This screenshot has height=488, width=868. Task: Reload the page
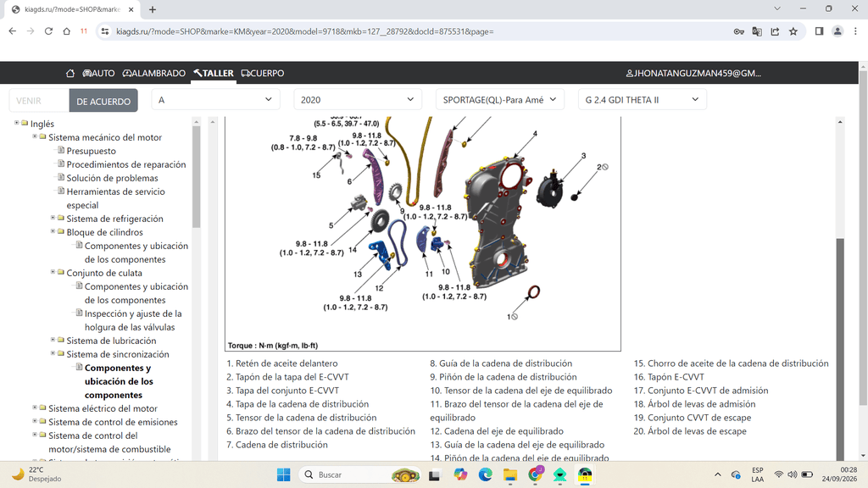click(x=48, y=31)
